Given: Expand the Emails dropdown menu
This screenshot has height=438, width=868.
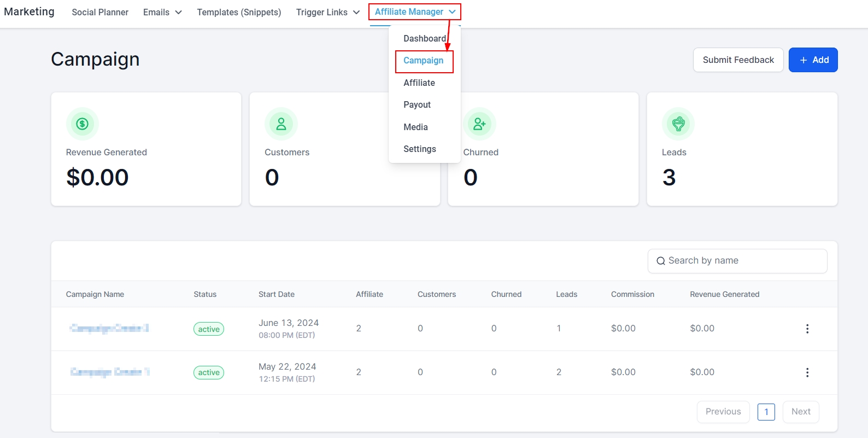Looking at the screenshot, I should pos(162,12).
